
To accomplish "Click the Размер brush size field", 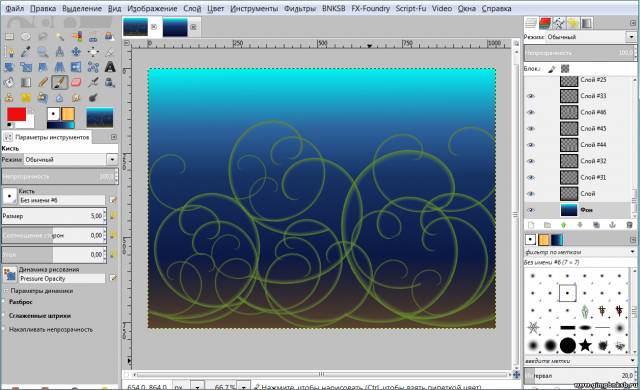I will point(54,216).
